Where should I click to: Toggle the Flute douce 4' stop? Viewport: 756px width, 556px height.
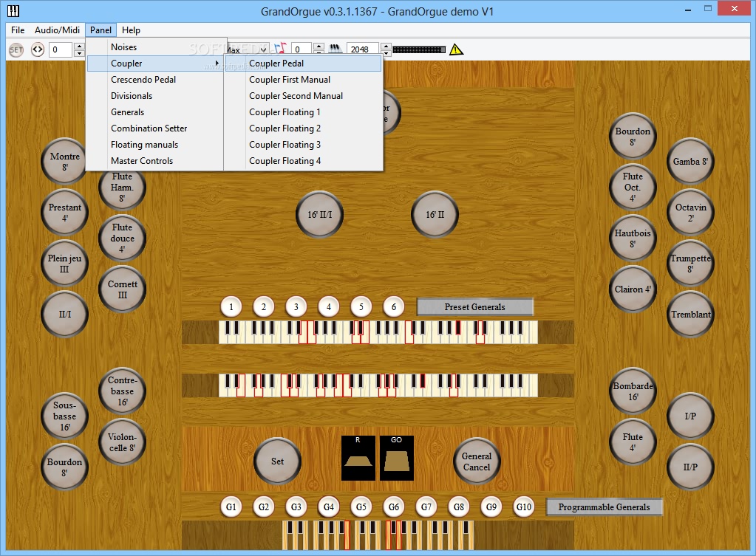click(123, 238)
